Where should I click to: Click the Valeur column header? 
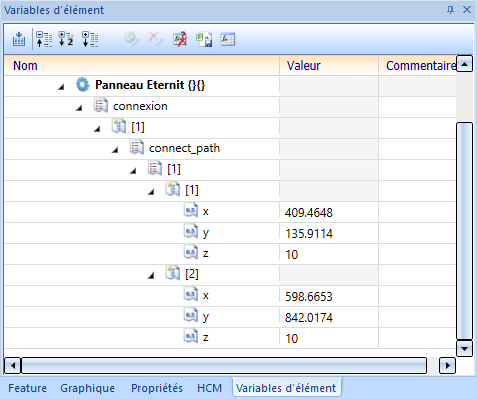coord(329,66)
